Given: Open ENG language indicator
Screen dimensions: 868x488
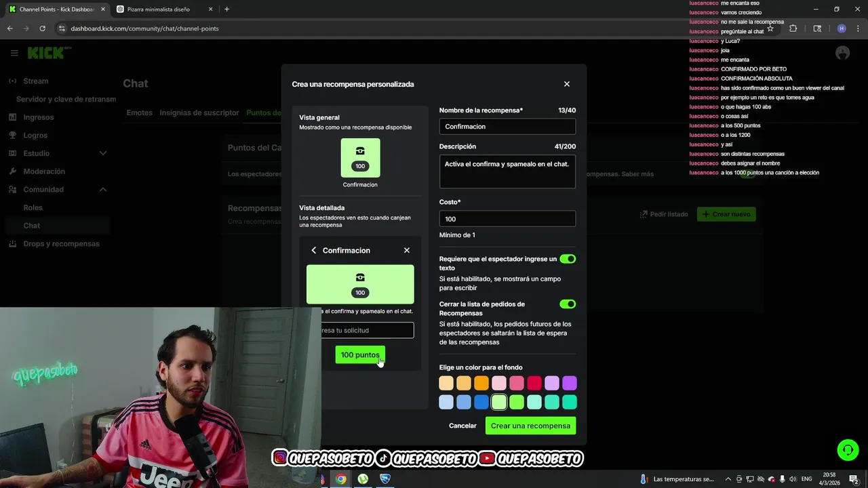Looking at the screenshot, I should tap(807, 479).
